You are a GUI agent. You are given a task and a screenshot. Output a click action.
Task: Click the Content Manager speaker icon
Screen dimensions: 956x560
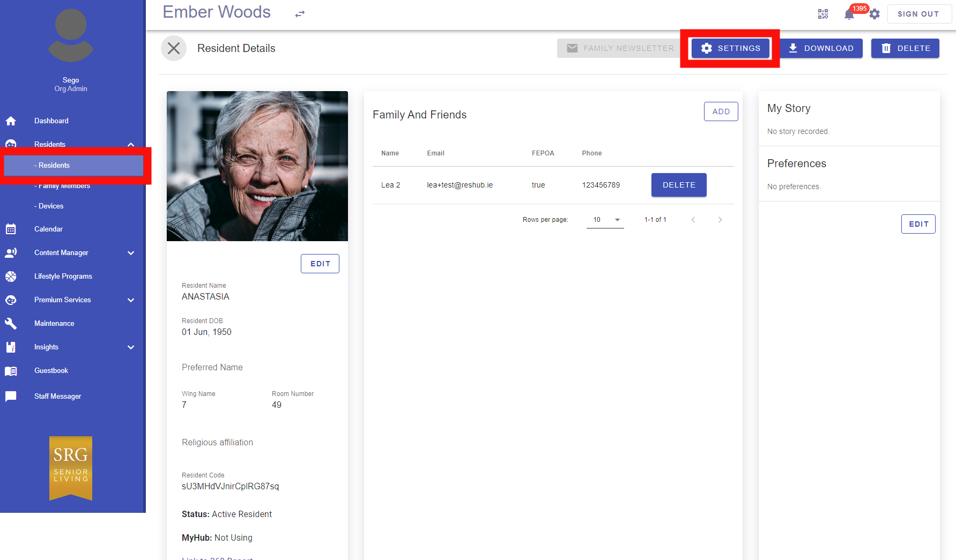[11, 253]
